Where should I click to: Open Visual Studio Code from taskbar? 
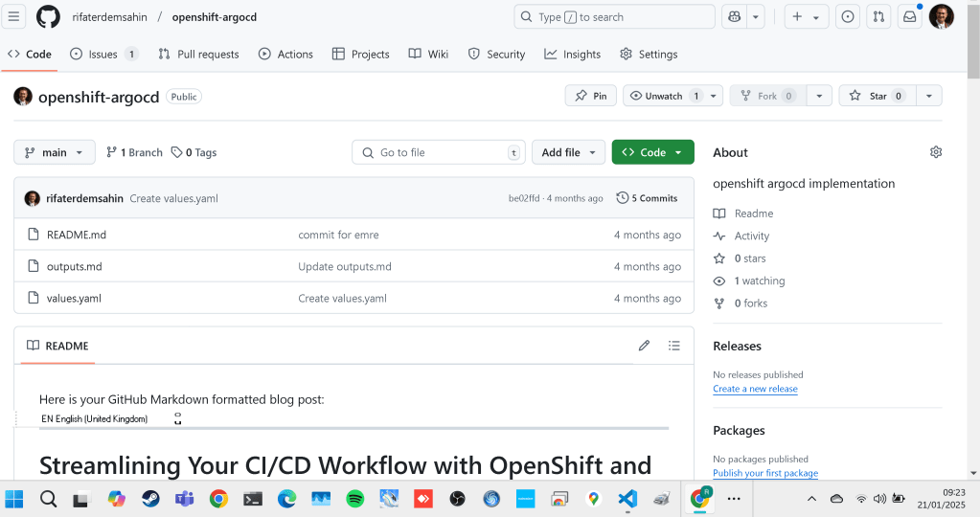627,499
